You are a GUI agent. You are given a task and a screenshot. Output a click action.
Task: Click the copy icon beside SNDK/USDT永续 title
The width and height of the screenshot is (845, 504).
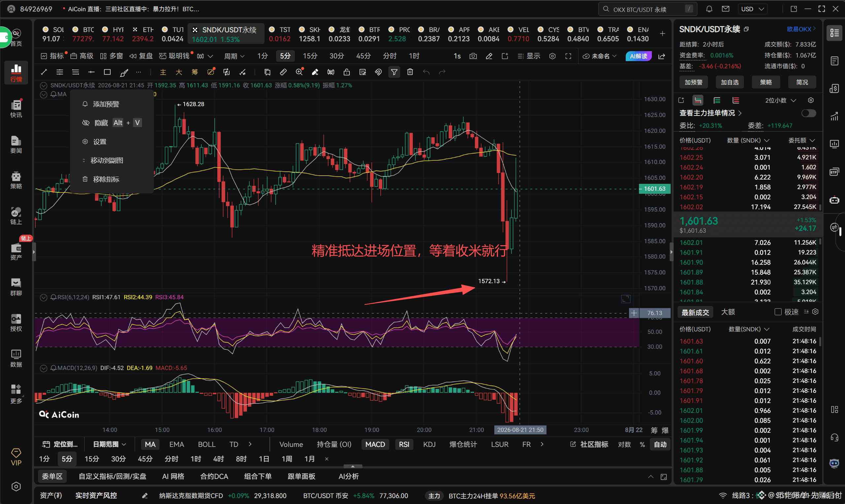[x=746, y=29]
